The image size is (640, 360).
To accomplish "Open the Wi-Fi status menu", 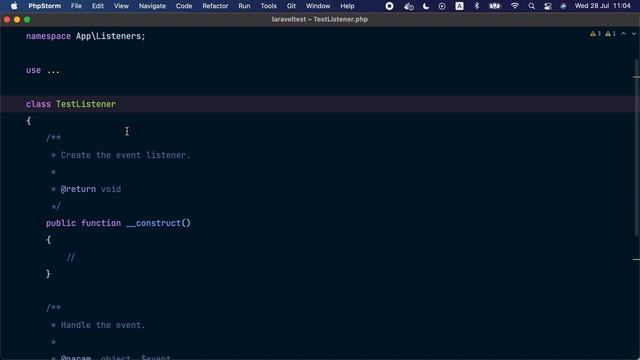I will pos(515,6).
